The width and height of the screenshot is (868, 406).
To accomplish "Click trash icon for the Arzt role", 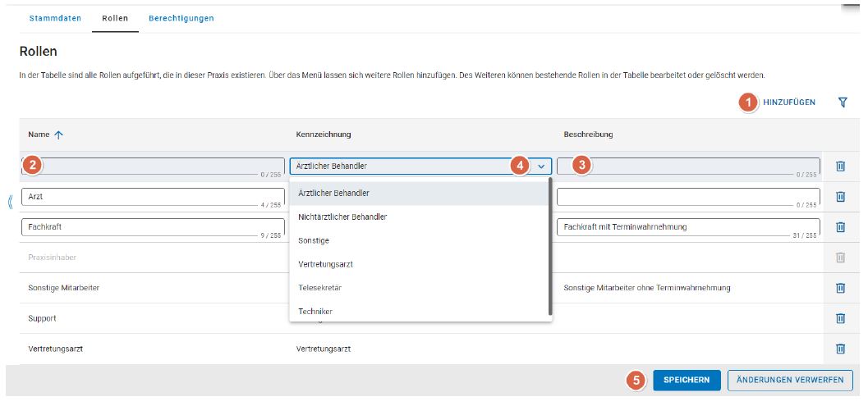I will 840,197.
